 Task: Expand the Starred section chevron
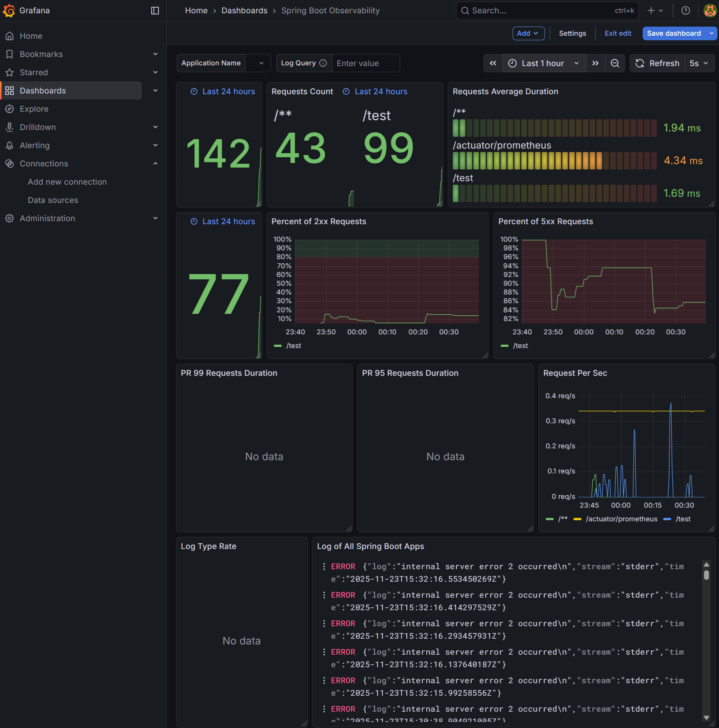click(155, 72)
